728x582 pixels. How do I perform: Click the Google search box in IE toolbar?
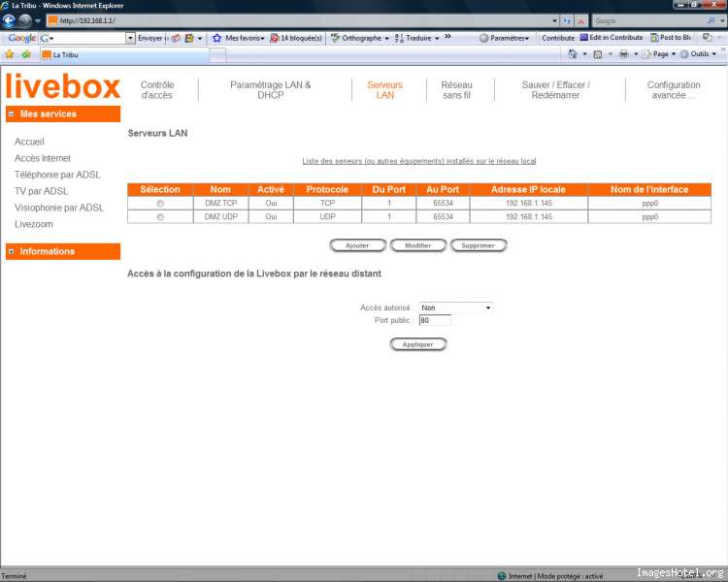pos(650,21)
